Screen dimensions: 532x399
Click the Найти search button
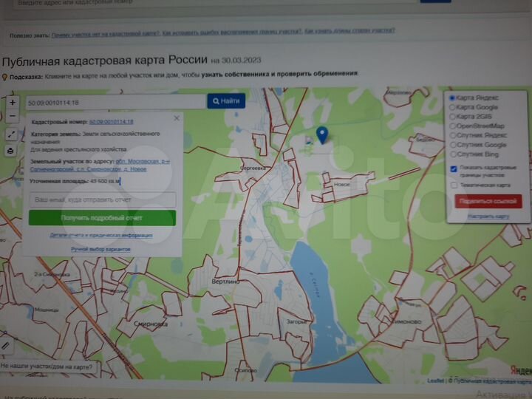[226, 100]
